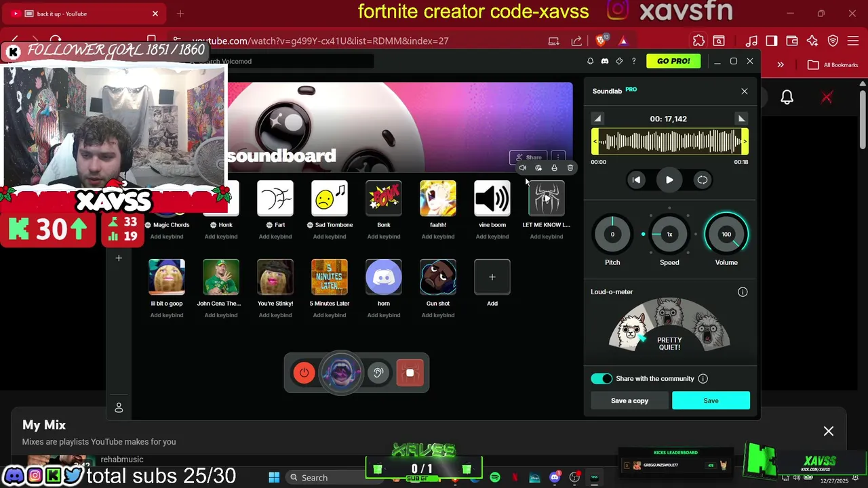Viewport: 868px width, 488px height.
Task: Save the Soundlab changes
Action: tap(711, 401)
